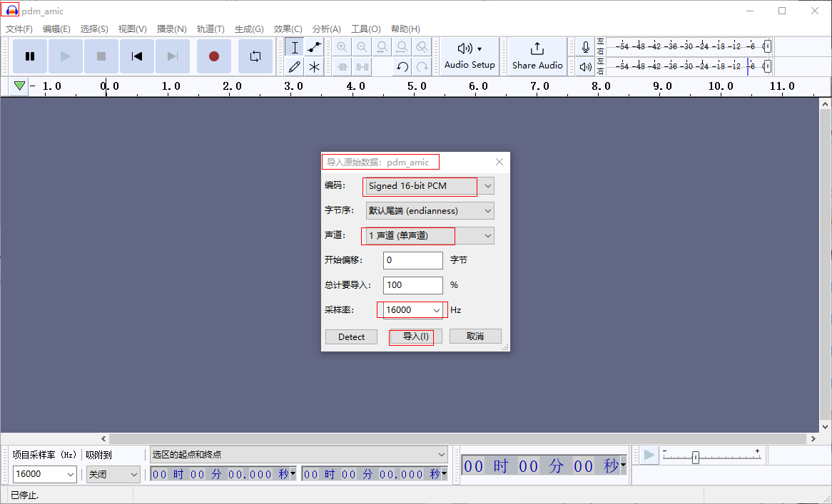Open the 声道 channels dropdown
832x504 pixels.
coord(487,235)
